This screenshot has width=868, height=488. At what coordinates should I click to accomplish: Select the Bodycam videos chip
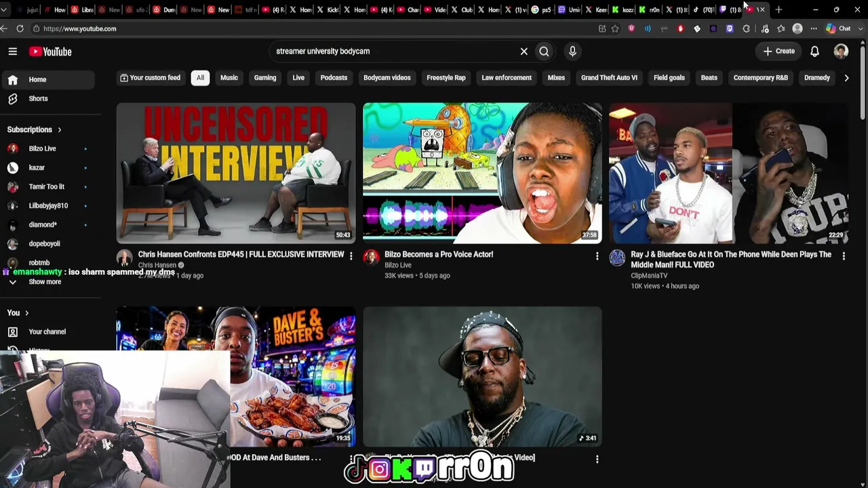pyautogui.click(x=387, y=78)
